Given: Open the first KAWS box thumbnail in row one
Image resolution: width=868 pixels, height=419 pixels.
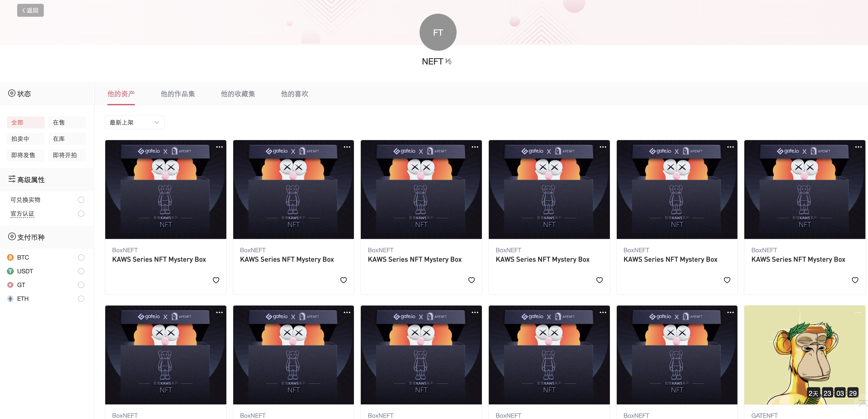Looking at the screenshot, I should click(166, 190).
